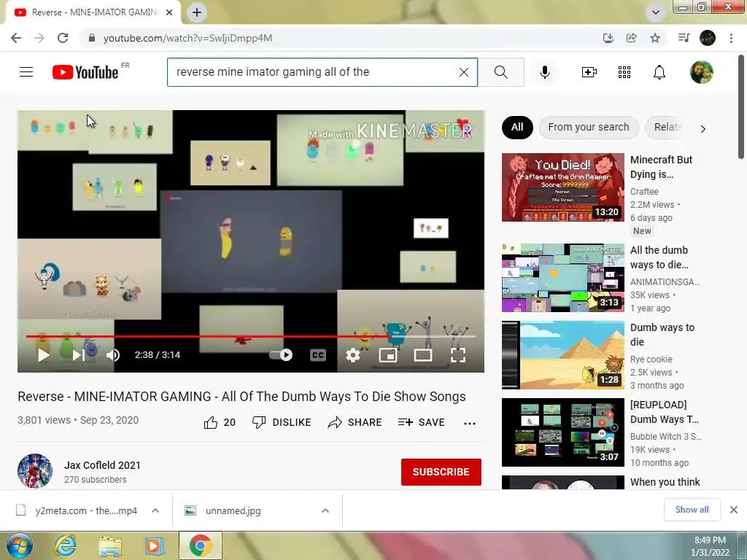Switch to theater mode icon
This screenshot has height=560, width=747.
click(423, 355)
